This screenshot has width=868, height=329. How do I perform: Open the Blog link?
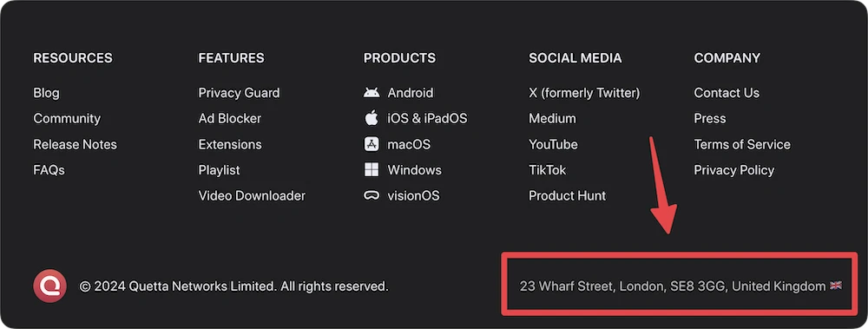coord(47,93)
